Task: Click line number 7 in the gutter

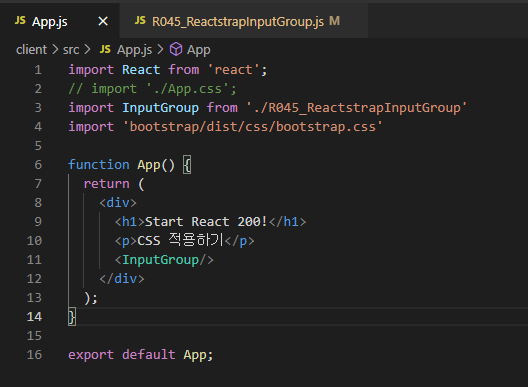Action: pyautogui.click(x=38, y=184)
